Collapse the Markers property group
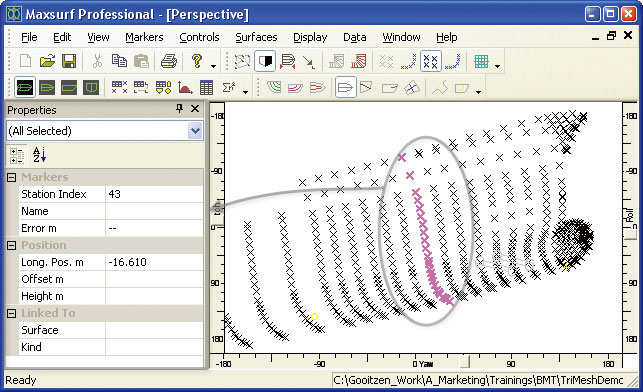Viewport: 643px width, 392px height. pos(11,177)
